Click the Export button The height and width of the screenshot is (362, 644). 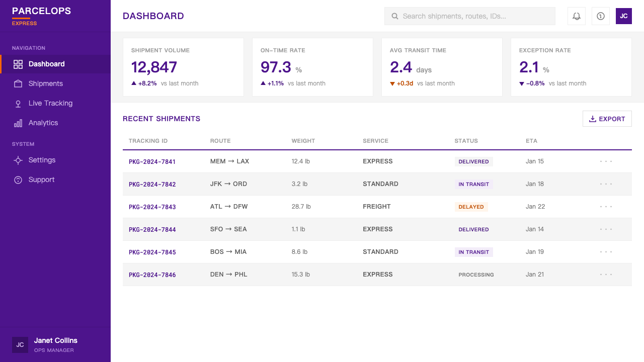point(607,119)
